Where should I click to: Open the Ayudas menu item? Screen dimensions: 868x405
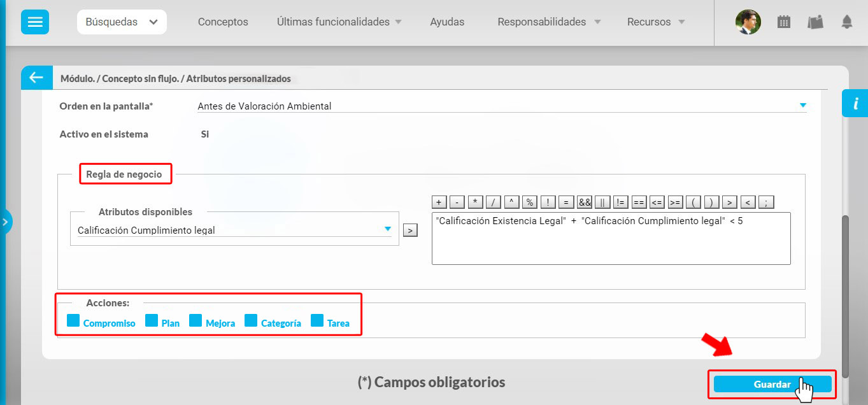pos(447,22)
